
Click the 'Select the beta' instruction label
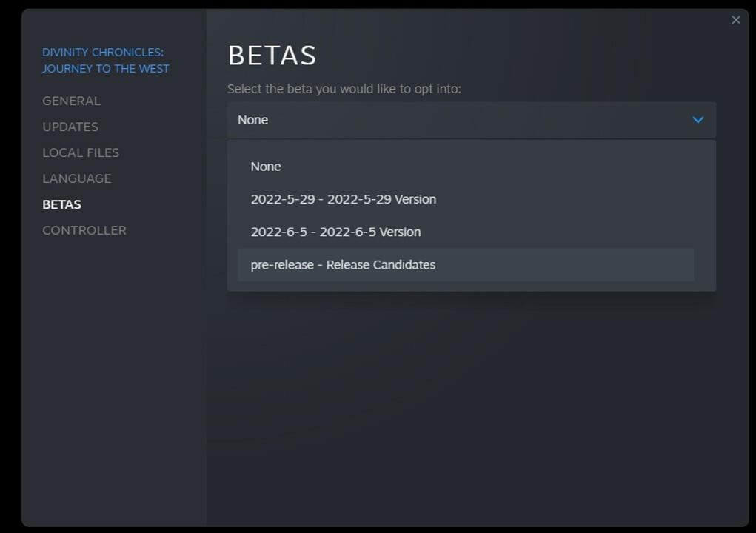(344, 89)
